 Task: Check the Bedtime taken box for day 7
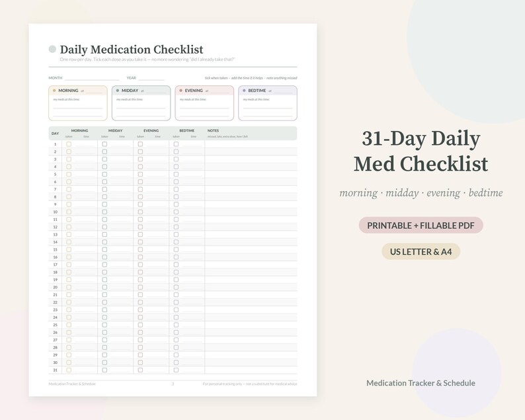(176, 189)
